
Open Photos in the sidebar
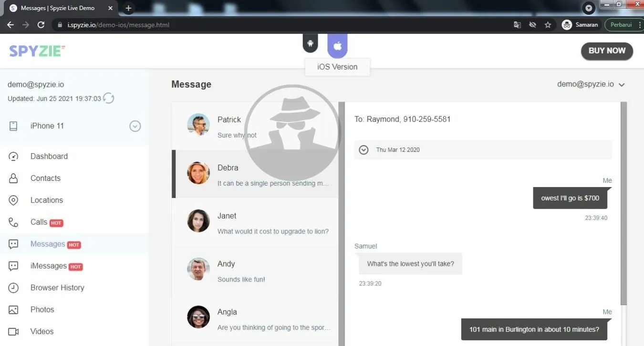(x=42, y=310)
